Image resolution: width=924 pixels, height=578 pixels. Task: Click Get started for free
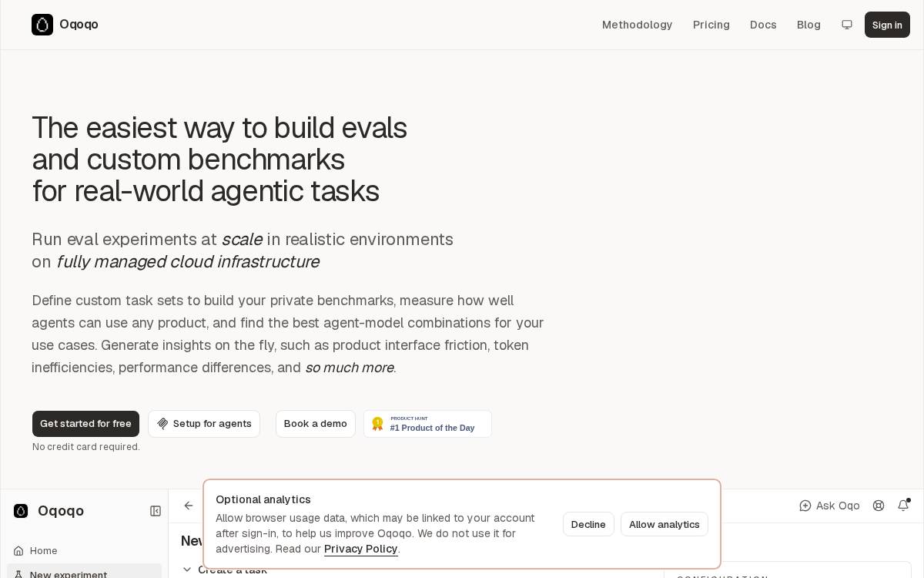coord(85,424)
